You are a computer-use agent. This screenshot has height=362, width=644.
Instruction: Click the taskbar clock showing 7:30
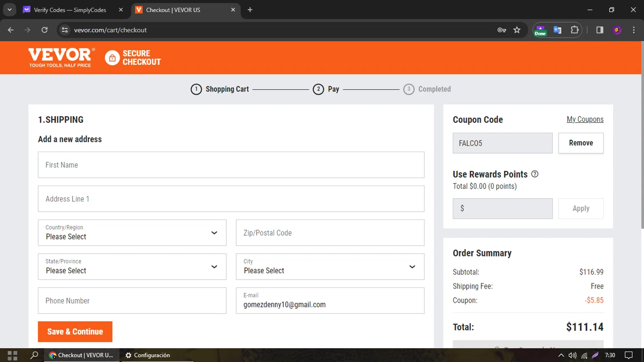tap(610, 355)
